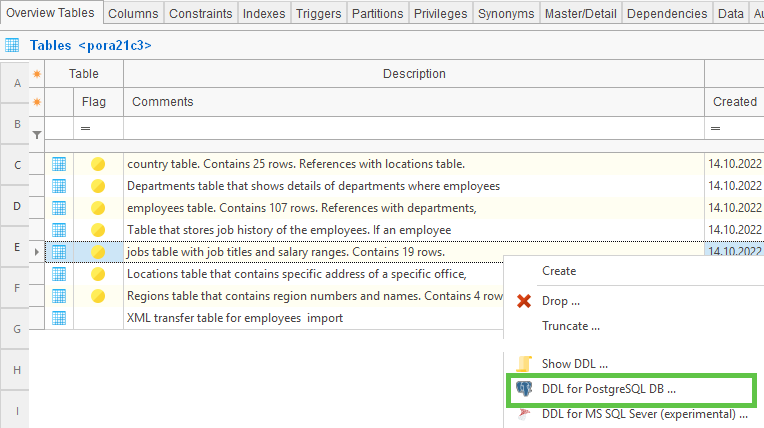Click the orange asterisk icon beside Table header

click(37, 74)
